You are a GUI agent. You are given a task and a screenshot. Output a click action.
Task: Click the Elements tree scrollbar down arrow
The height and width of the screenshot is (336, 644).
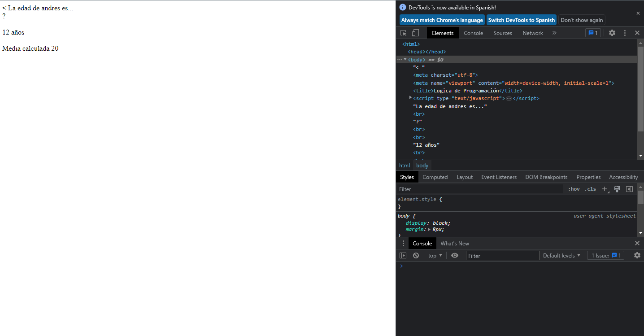[640, 155]
